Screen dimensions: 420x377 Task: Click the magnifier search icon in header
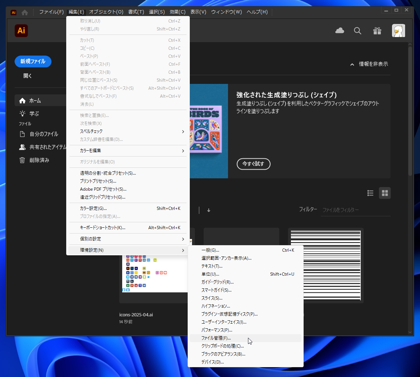point(357,31)
